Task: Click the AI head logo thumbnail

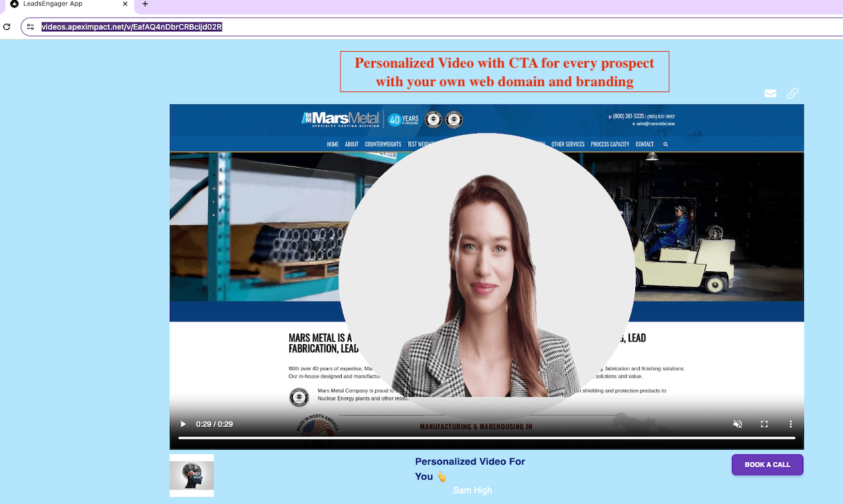Action: [x=192, y=475]
